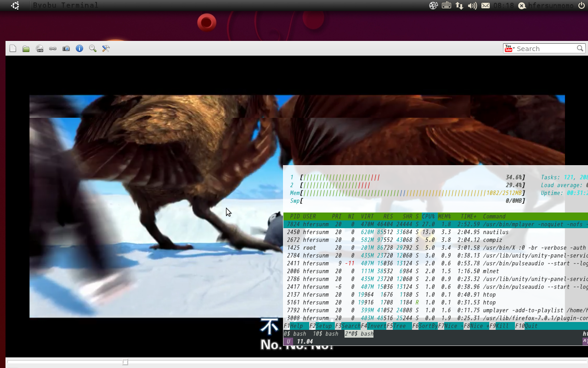Click F4 Invert in htop footer
The width and height of the screenshot is (588, 368).
point(373,326)
